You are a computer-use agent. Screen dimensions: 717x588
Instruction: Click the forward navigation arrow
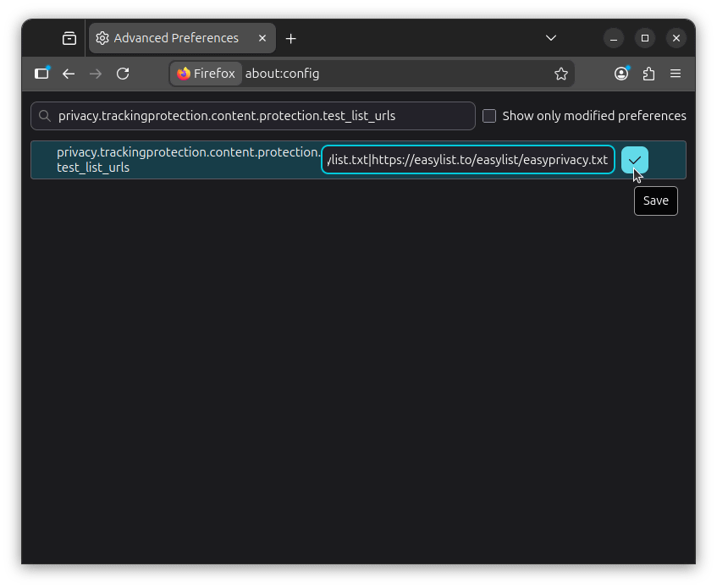point(96,74)
